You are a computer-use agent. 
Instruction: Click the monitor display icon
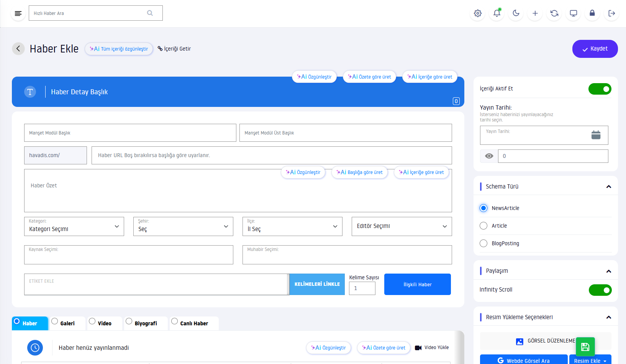click(574, 13)
